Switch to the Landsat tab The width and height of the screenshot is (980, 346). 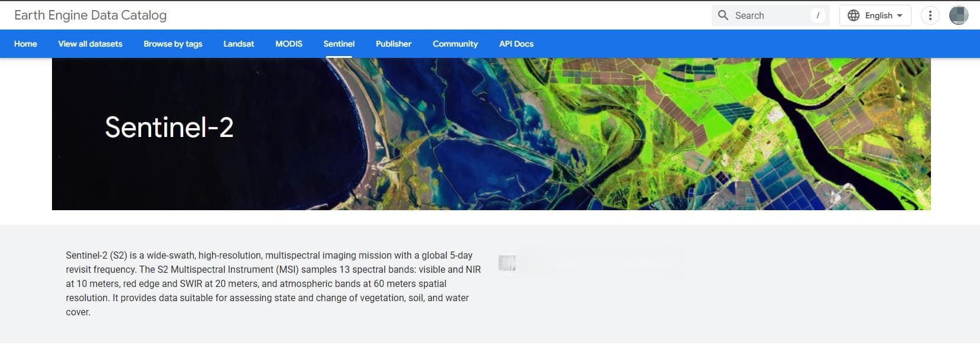(239, 44)
